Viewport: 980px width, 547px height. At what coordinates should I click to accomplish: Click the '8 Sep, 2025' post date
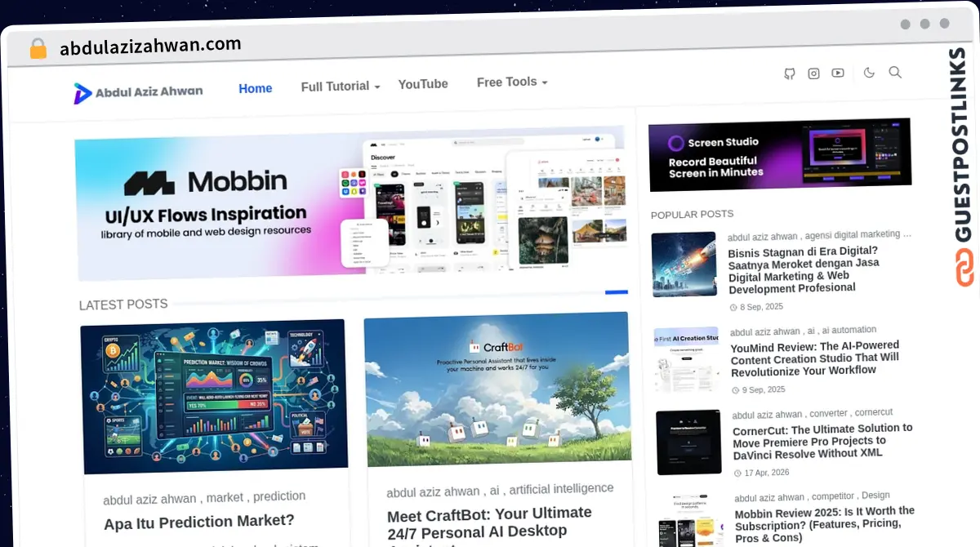pyautogui.click(x=761, y=307)
